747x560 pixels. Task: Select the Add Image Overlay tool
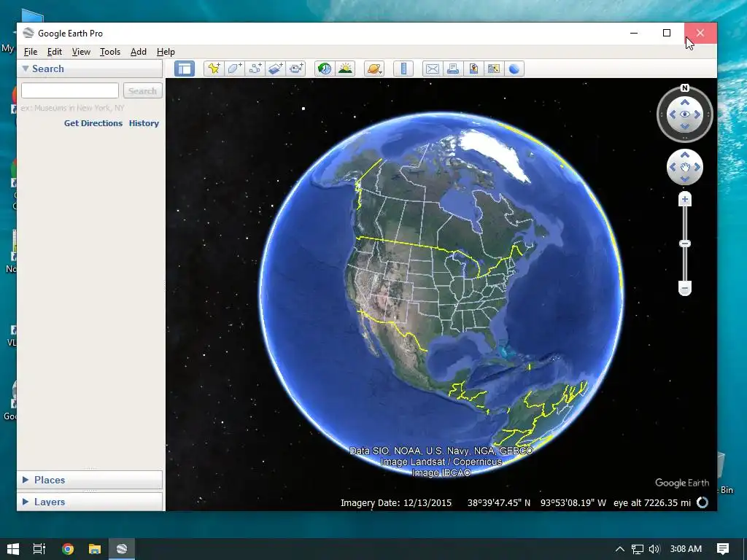point(275,69)
